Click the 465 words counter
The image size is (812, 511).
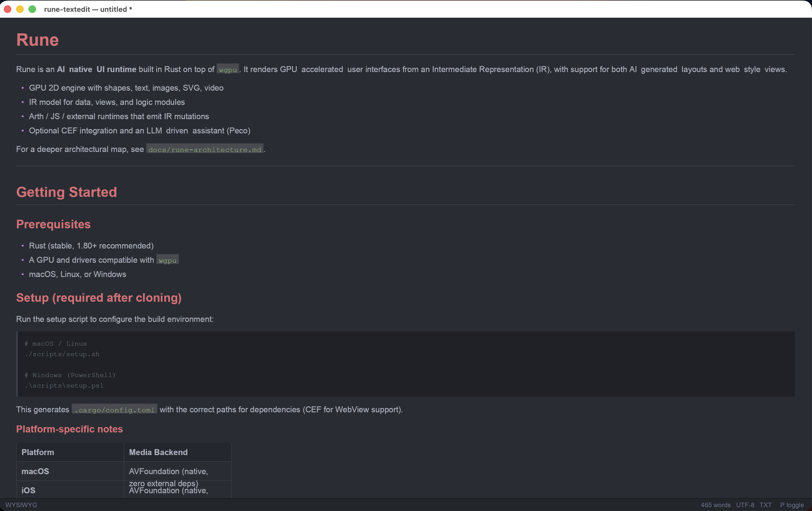715,505
